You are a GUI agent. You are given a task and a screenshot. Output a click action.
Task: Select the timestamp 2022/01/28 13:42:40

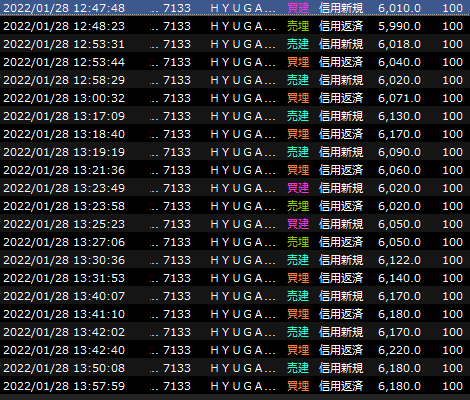point(64,350)
